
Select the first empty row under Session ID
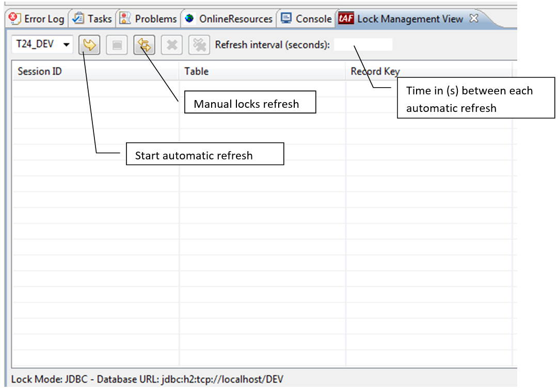coord(95,88)
